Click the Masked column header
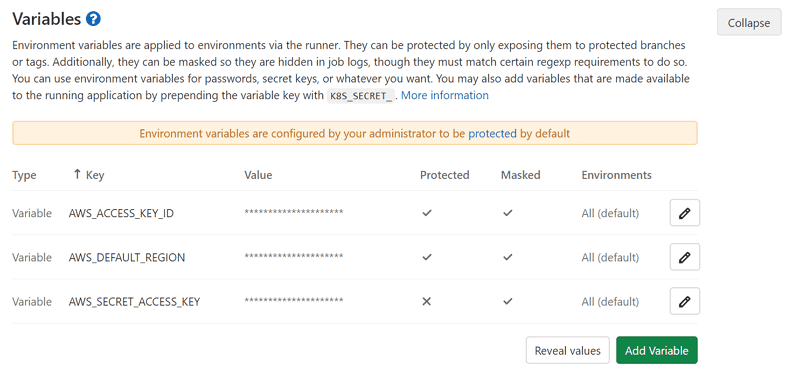The height and width of the screenshot is (373, 800). coord(520,175)
